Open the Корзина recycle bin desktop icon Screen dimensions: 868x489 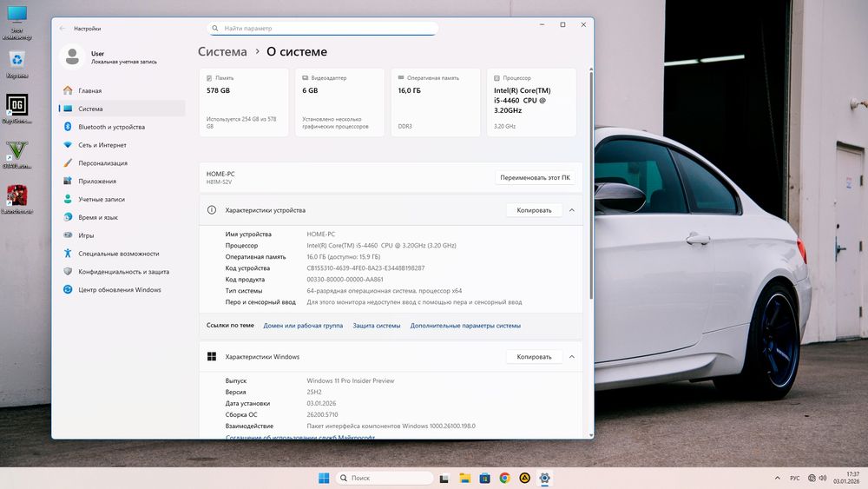point(17,65)
